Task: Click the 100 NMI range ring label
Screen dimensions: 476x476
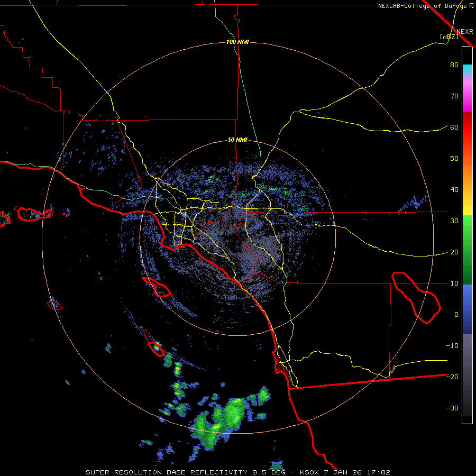Action: point(237,42)
